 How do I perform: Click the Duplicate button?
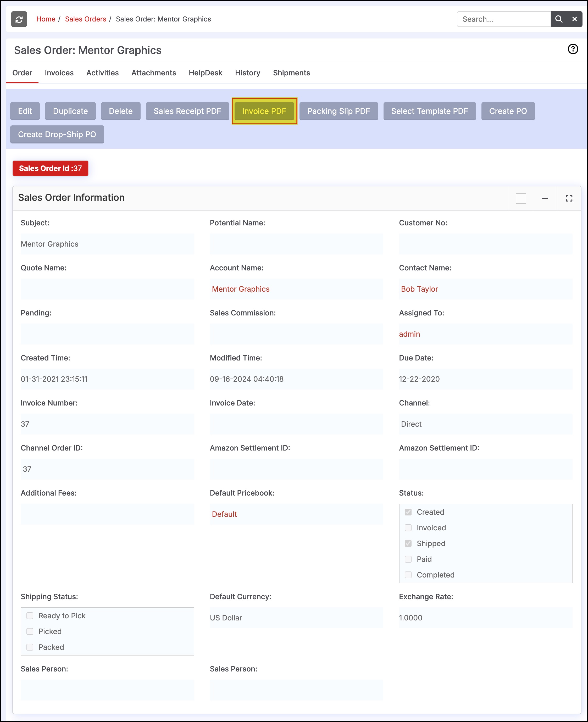tap(70, 111)
